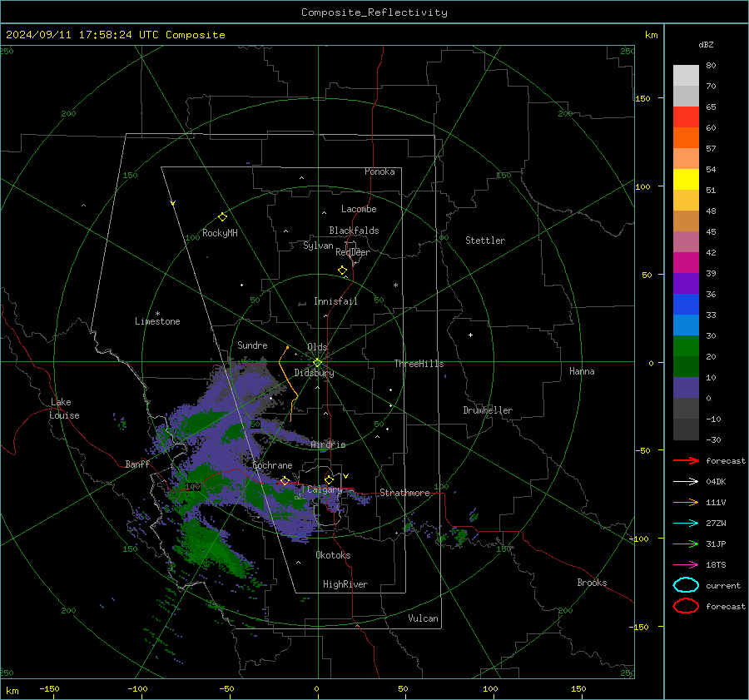Click the Lake Louise label
Screen dimensions: 749x700
[64, 409]
